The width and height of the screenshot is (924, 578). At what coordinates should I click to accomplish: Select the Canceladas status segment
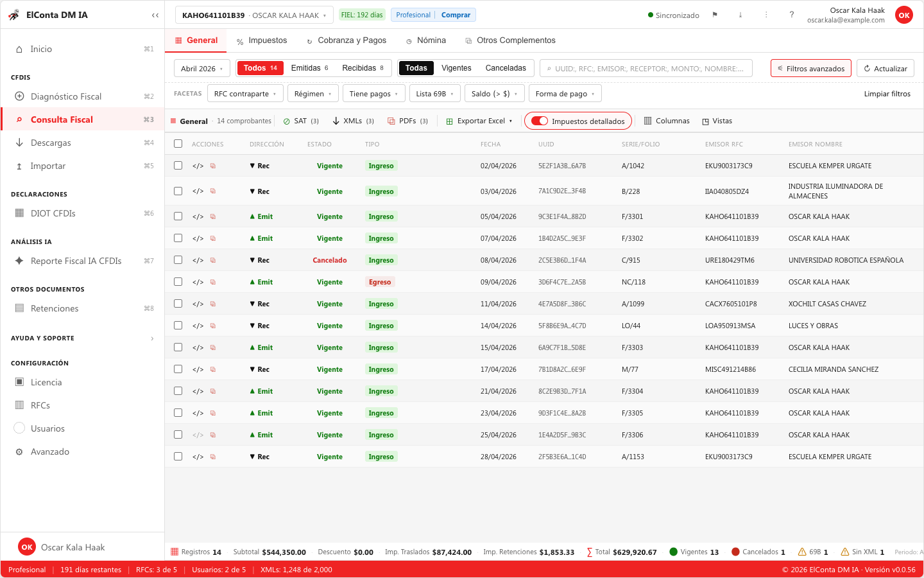(506, 68)
